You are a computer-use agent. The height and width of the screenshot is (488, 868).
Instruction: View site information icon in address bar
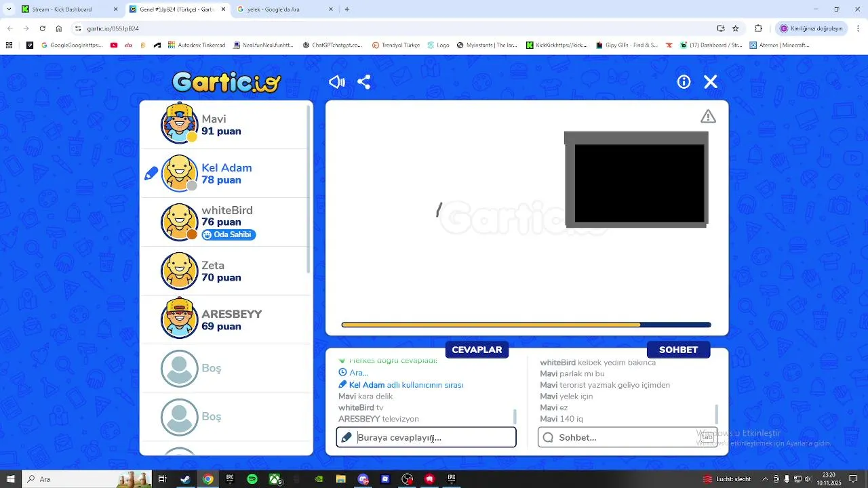click(78, 28)
